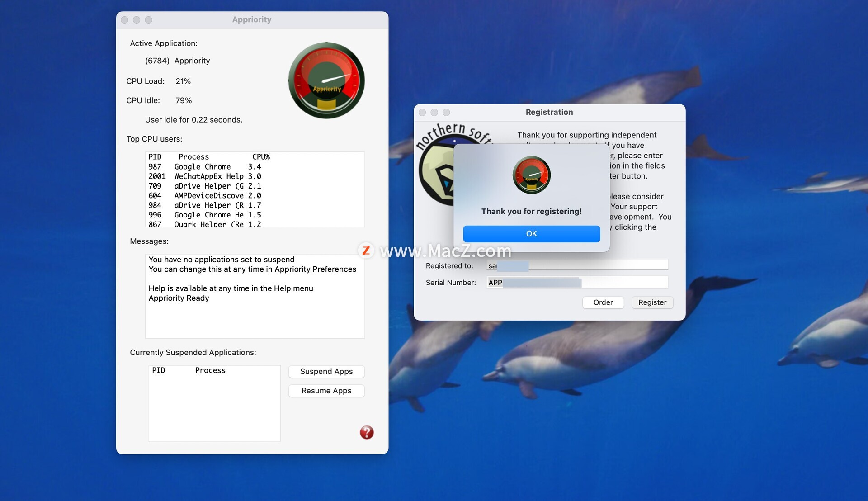Close the Appriority main window

[x=124, y=20]
